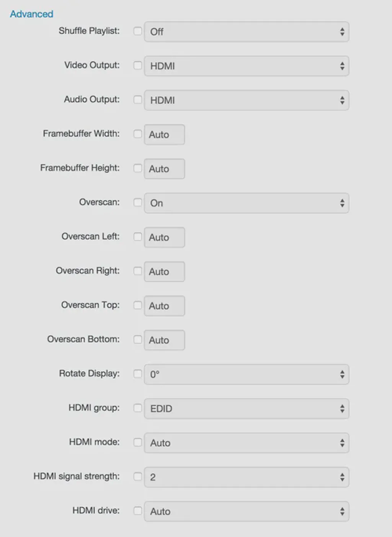The width and height of the screenshot is (392, 537).
Task: Open the HDMI mode dropdown
Action: (247, 443)
